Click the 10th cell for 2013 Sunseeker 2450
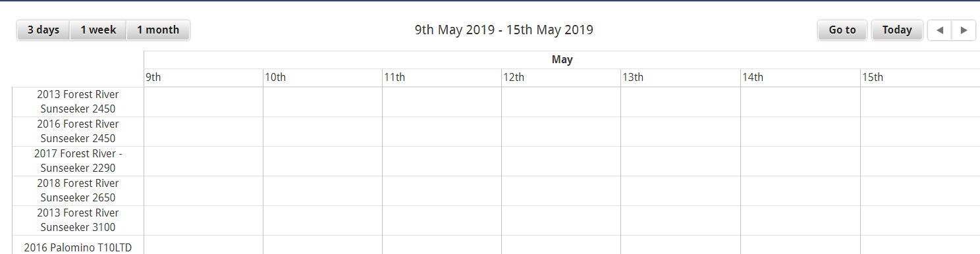 coord(323,102)
